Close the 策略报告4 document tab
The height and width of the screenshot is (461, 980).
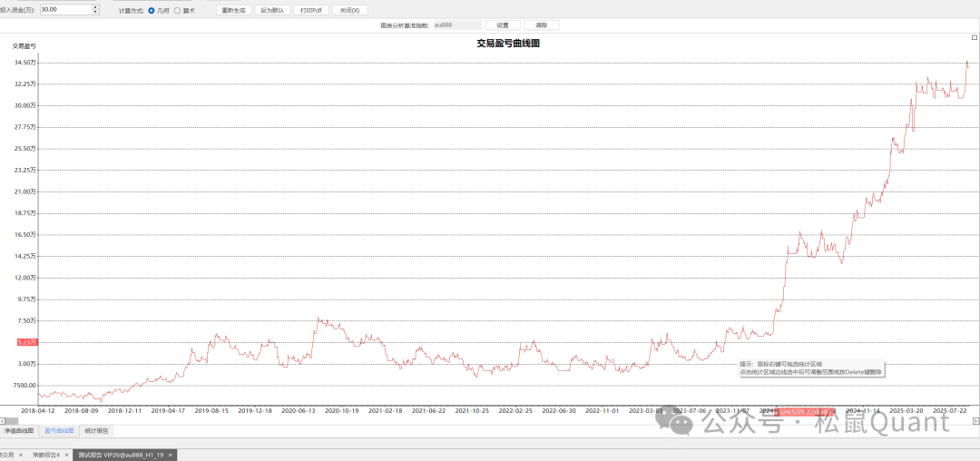pyautogui.click(x=67, y=455)
